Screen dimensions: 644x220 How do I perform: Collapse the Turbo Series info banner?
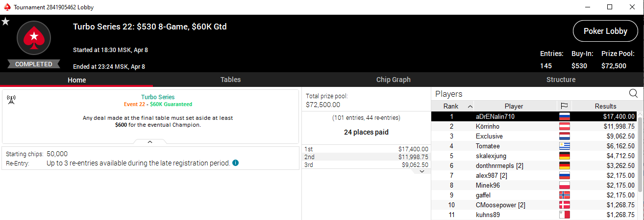(150, 141)
